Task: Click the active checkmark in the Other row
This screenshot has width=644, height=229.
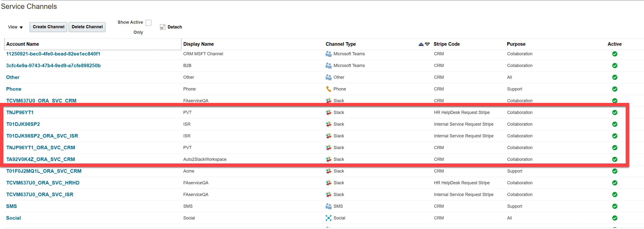Action: [615, 77]
